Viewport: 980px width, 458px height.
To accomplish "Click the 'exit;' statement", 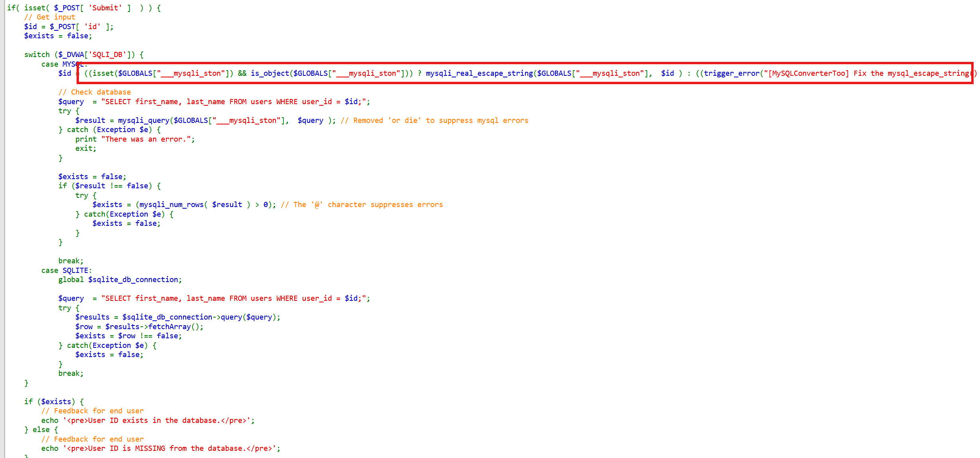I will [x=86, y=148].
